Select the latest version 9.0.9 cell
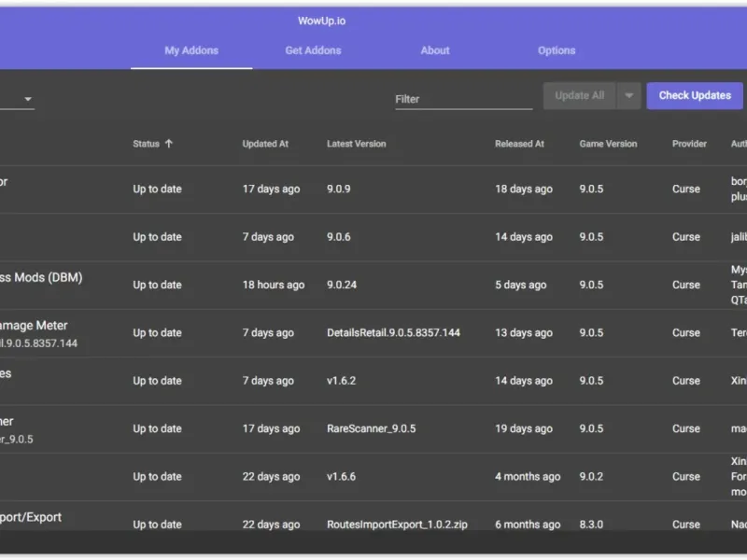 tap(339, 189)
